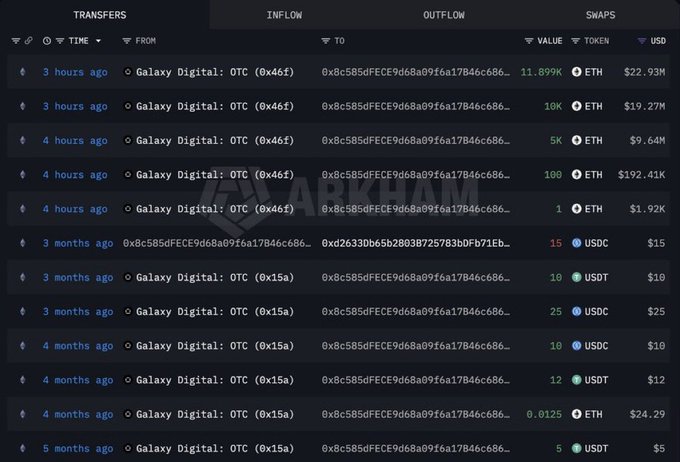Click the value 0.0125
Viewport: 680px width, 462px height.
[x=544, y=414]
